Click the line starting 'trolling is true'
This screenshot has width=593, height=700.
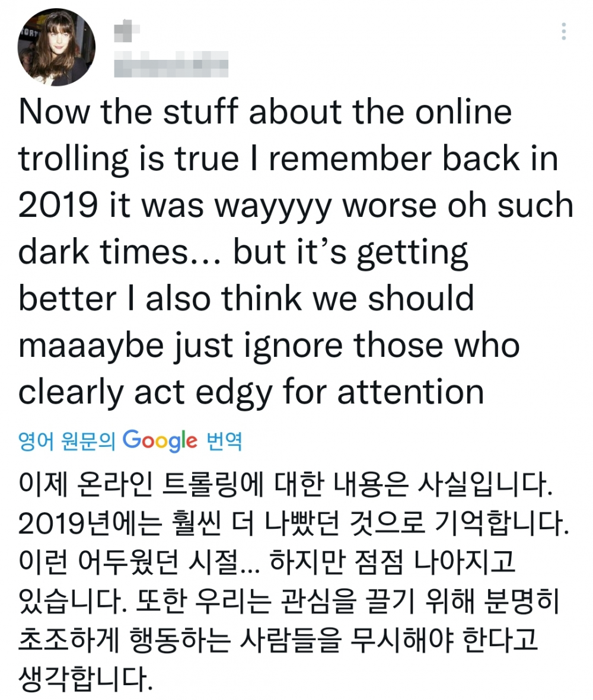288,159
